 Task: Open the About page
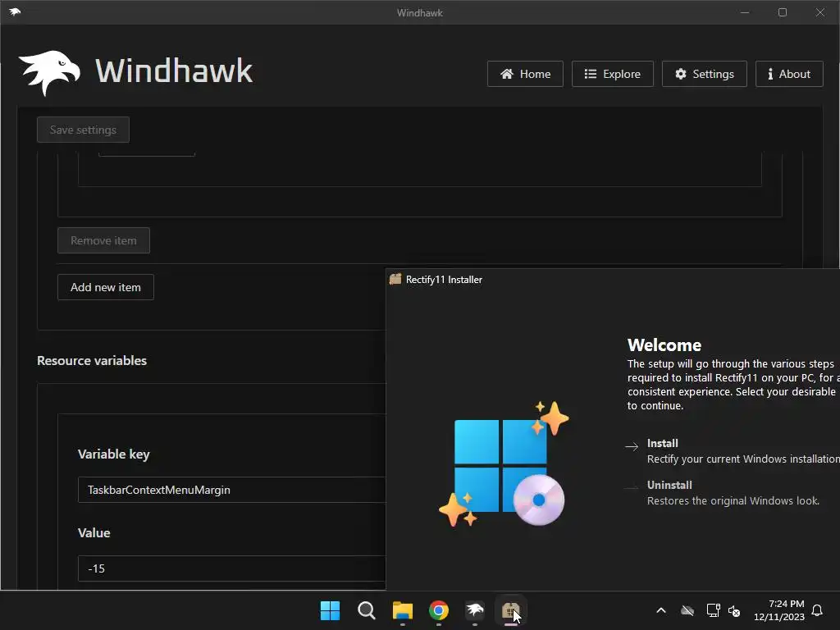point(789,74)
